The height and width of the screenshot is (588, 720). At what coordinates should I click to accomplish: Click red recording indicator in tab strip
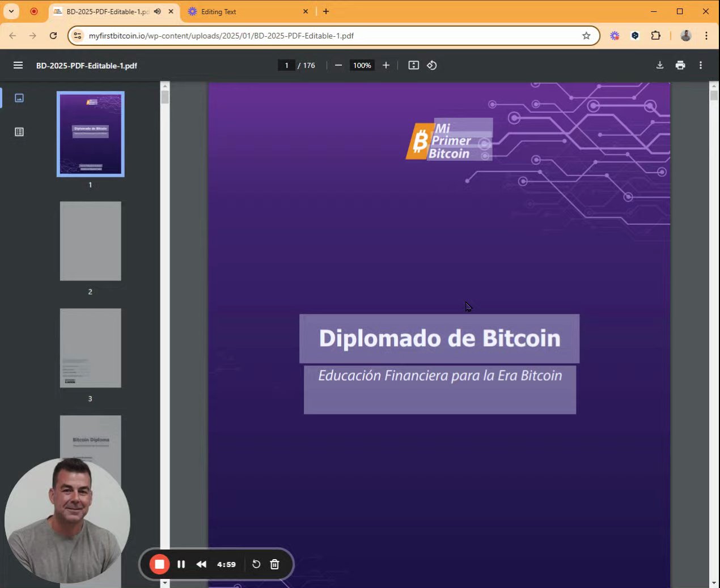tap(34, 11)
